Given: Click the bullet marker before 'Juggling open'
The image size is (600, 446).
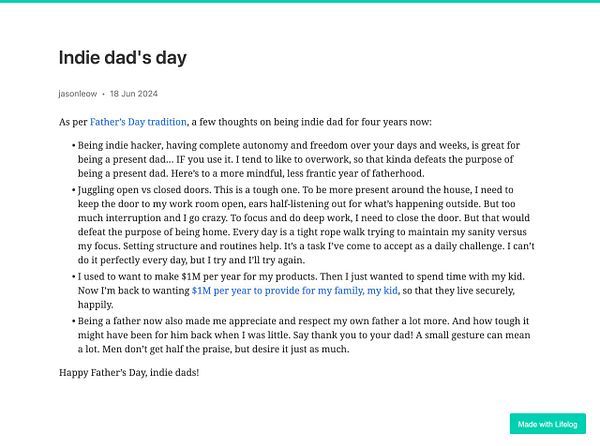Looking at the screenshot, I should 74,187.
